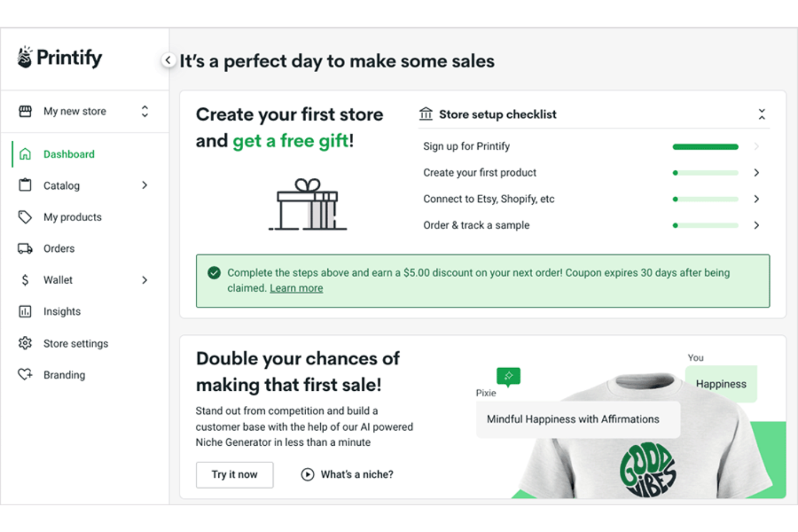Click the Printify logo icon

[x=24, y=57]
